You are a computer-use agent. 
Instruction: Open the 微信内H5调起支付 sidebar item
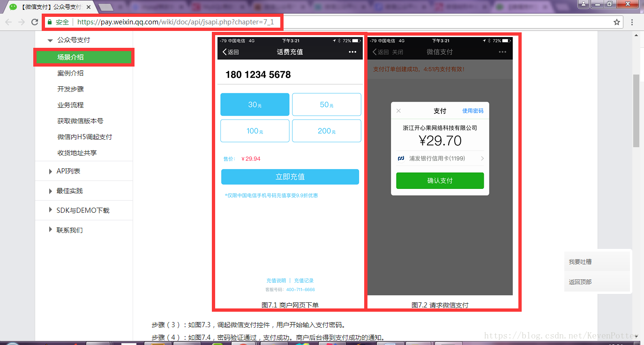pyautogui.click(x=85, y=137)
